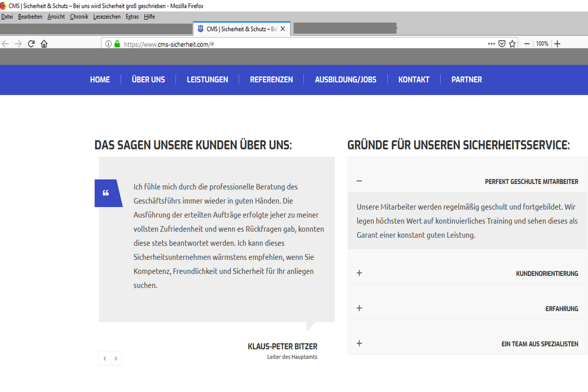Go to the Firefox home page icon
Image resolution: width=588 pixels, height=392 pixels.
click(x=44, y=44)
